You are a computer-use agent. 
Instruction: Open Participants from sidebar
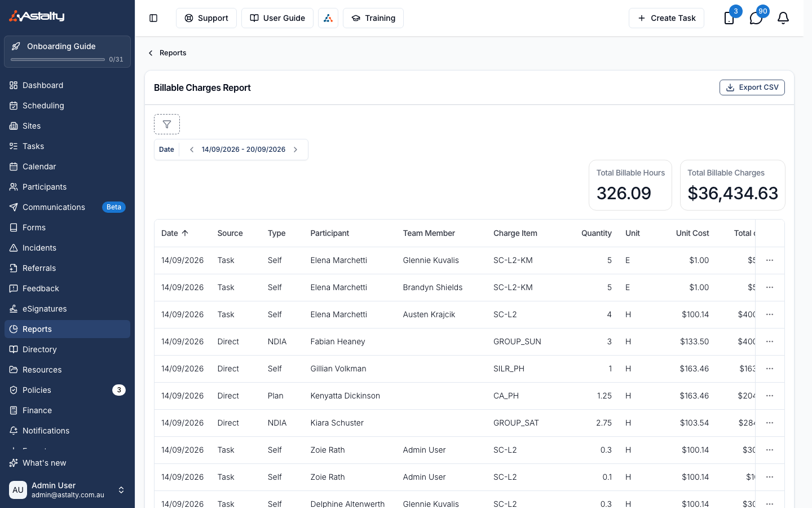click(67, 187)
